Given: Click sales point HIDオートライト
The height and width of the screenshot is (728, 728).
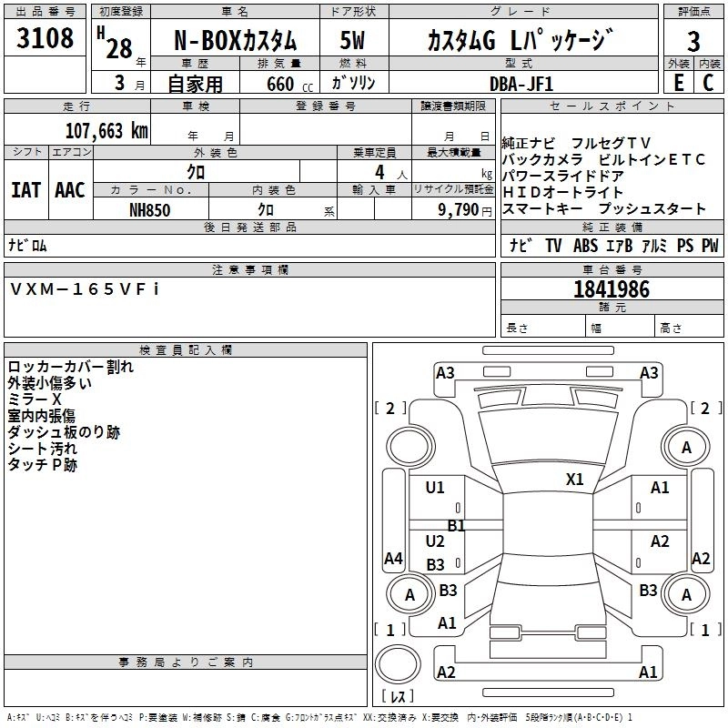Looking at the screenshot, I should [x=562, y=192].
